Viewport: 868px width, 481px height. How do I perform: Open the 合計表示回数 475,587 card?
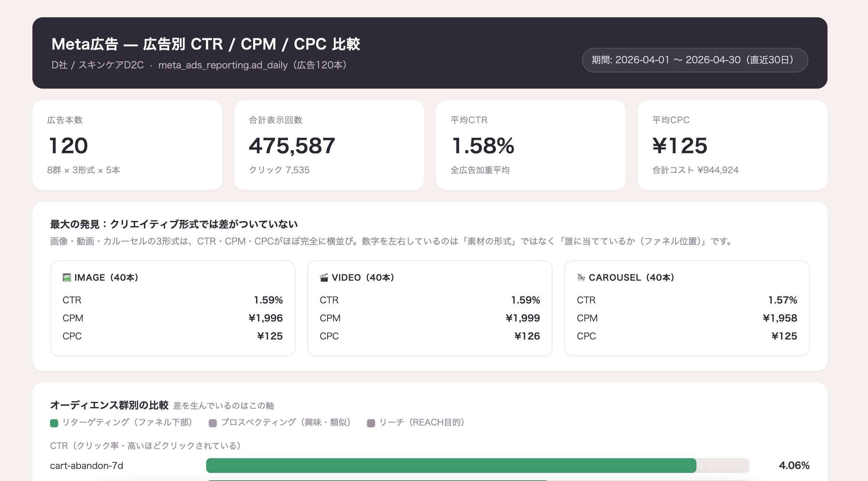click(x=329, y=145)
